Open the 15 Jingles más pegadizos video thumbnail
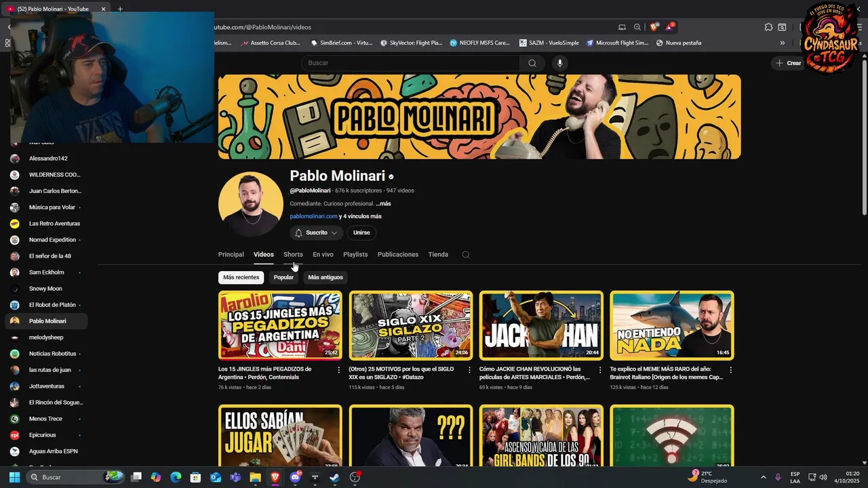Image resolution: width=868 pixels, height=488 pixels. click(x=280, y=325)
